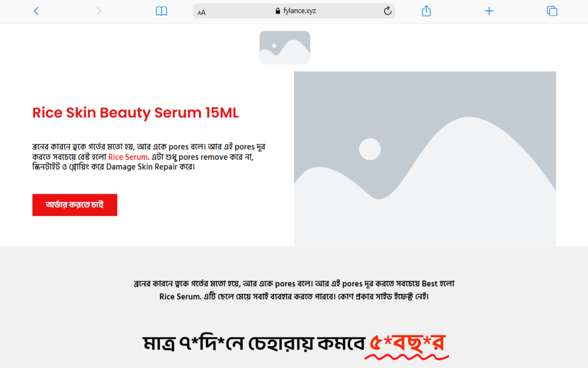Open the large product image placeholder
Viewport: 588px width, 368px height.
pyautogui.click(x=425, y=159)
